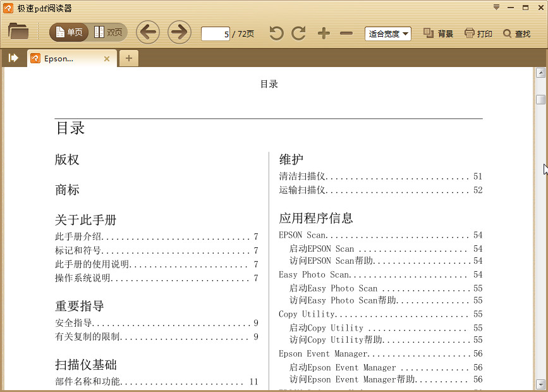The height and width of the screenshot is (392, 548).
Task: Open the 适合宽度 zoom dropdown
Action: point(388,34)
